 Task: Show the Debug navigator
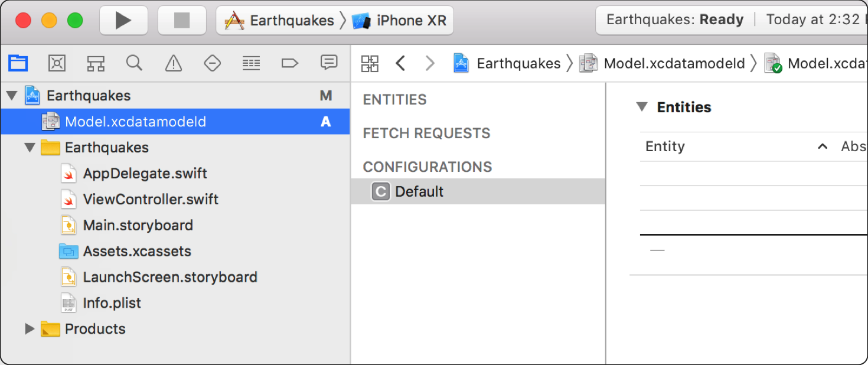tap(251, 63)
